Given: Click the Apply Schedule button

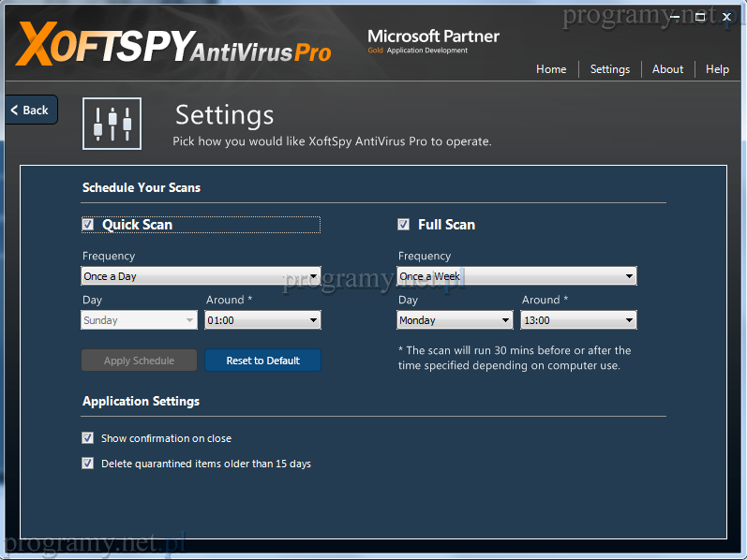Looking at the screenshot, I should [x=139, y=361].
